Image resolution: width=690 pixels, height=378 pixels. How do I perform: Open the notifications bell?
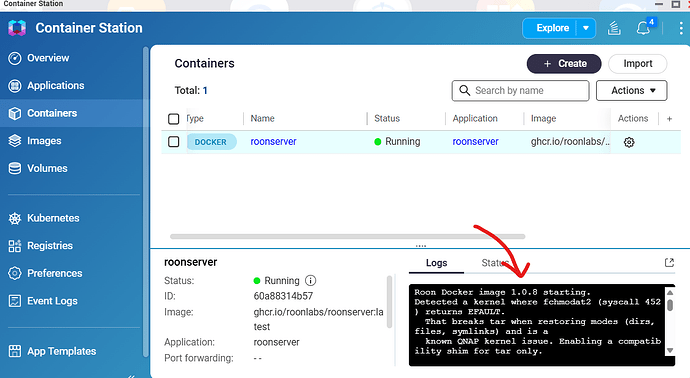click(643, 28)
